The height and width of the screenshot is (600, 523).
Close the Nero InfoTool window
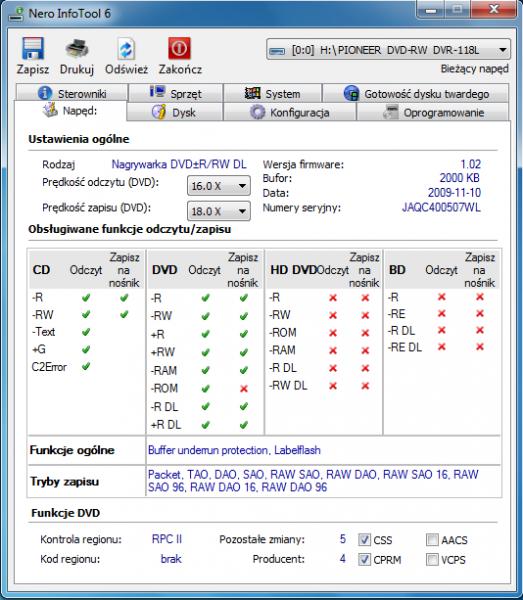(x=494, y=10)
